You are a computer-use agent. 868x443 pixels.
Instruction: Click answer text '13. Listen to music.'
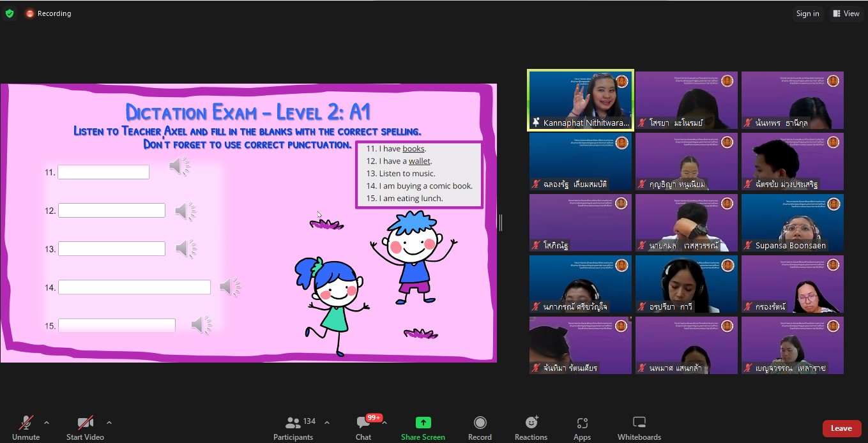[x=400, y=174]
